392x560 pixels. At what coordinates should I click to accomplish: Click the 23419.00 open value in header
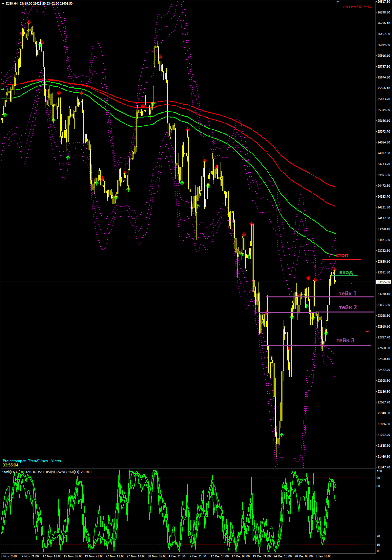click(x=26, y=4)
